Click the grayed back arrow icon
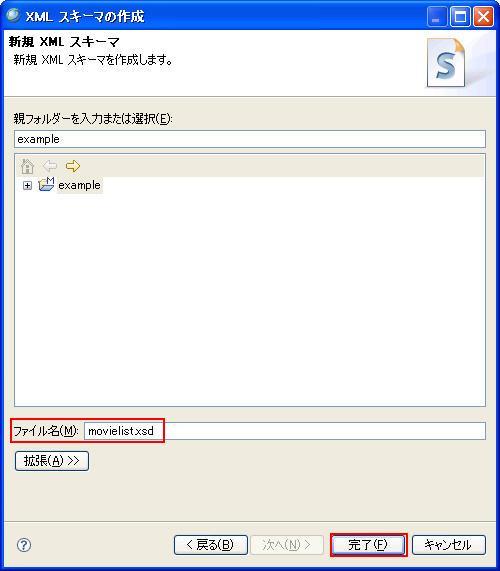 50,166
